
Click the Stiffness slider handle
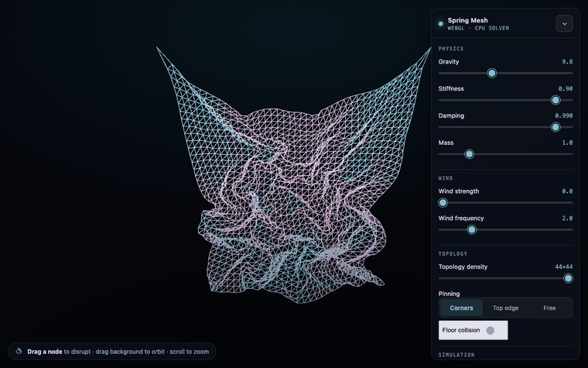(556, 100)
